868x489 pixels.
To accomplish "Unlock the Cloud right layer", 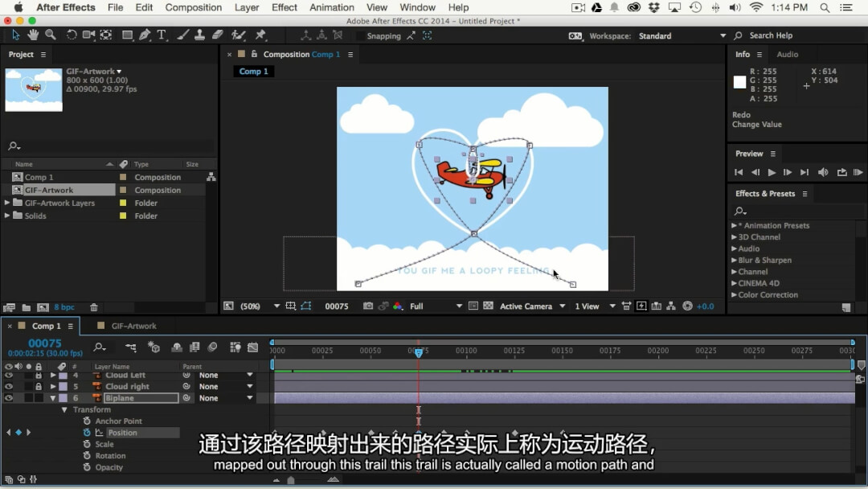I will (x=39, y=387).
